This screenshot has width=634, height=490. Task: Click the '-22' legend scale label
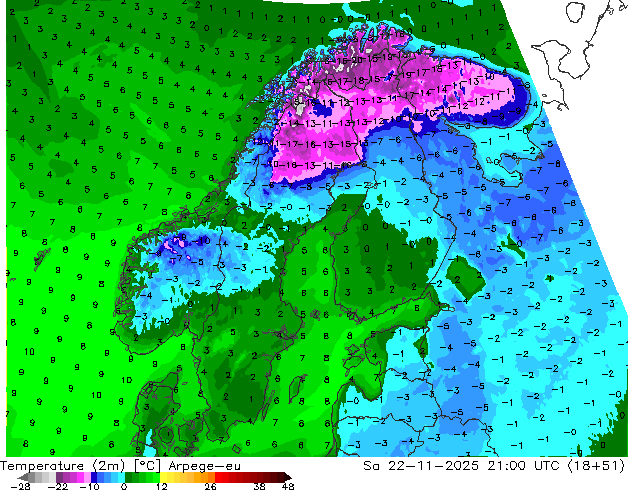58,486
